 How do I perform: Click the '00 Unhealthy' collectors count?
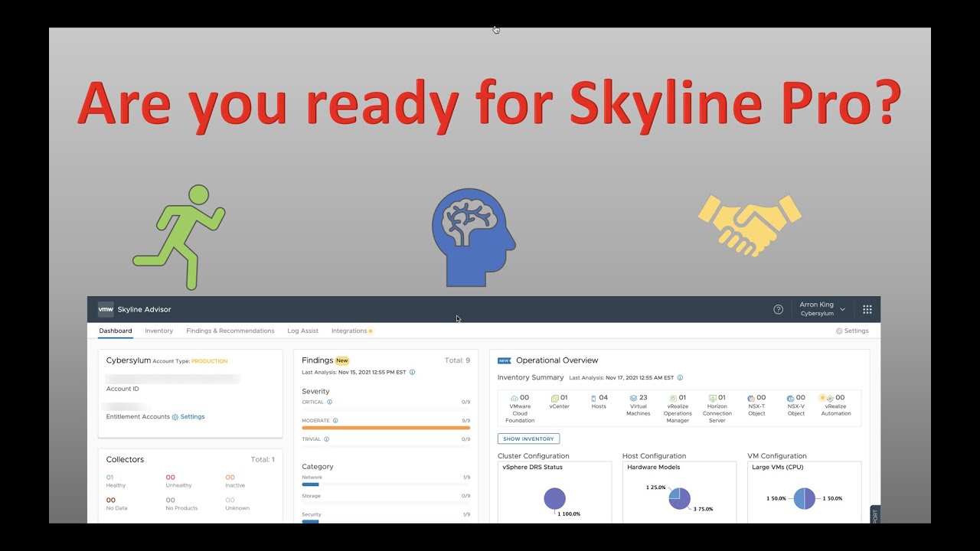pos(178,481)
